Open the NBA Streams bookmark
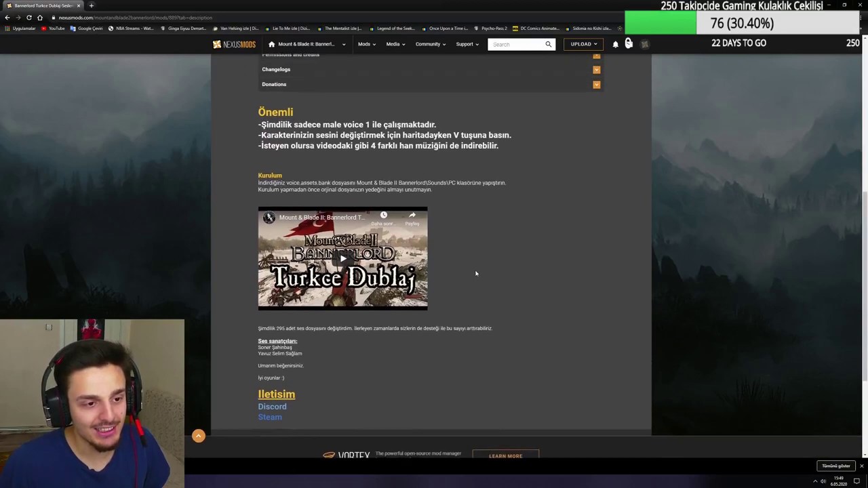 tap(131, 28)
